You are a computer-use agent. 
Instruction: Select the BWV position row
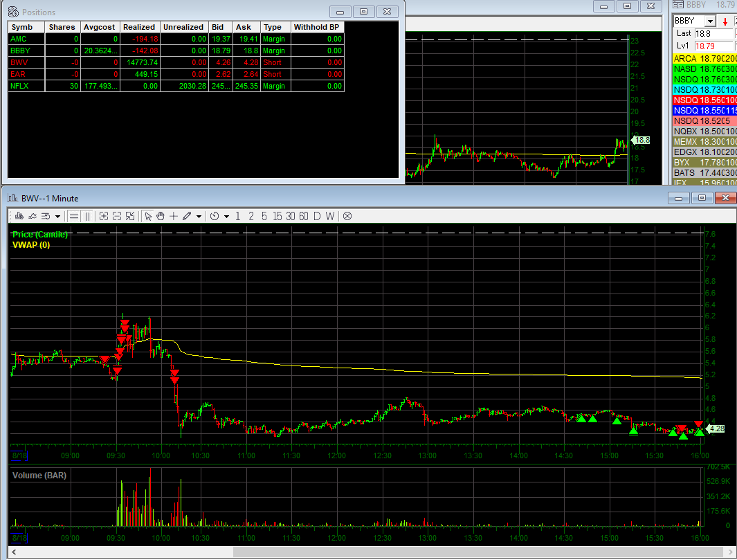click(176, 62)
